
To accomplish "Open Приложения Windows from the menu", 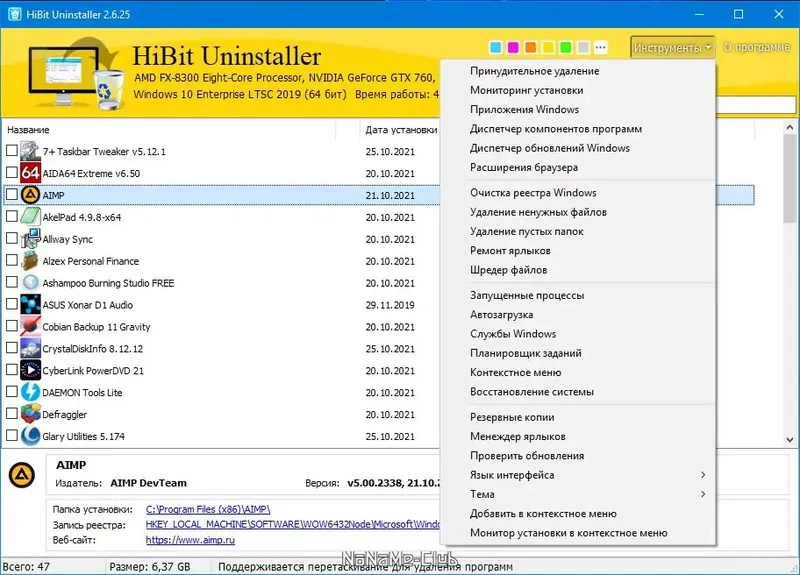I will [578, 110].
